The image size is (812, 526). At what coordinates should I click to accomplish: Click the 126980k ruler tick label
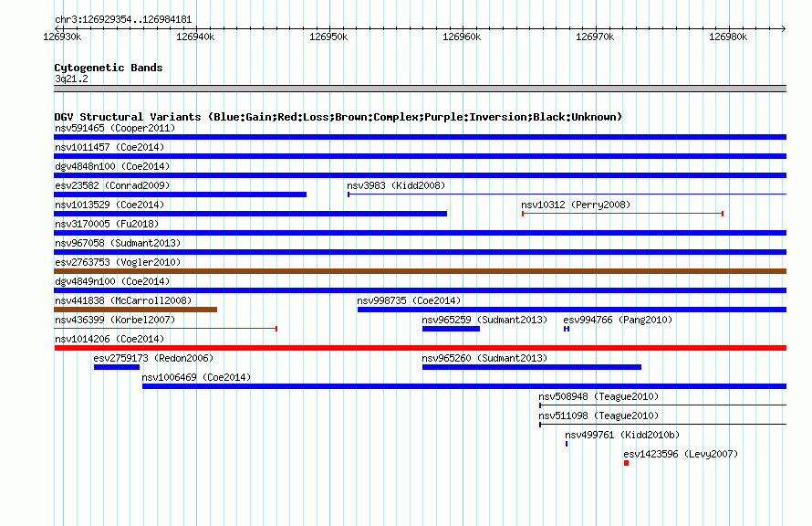728,37
